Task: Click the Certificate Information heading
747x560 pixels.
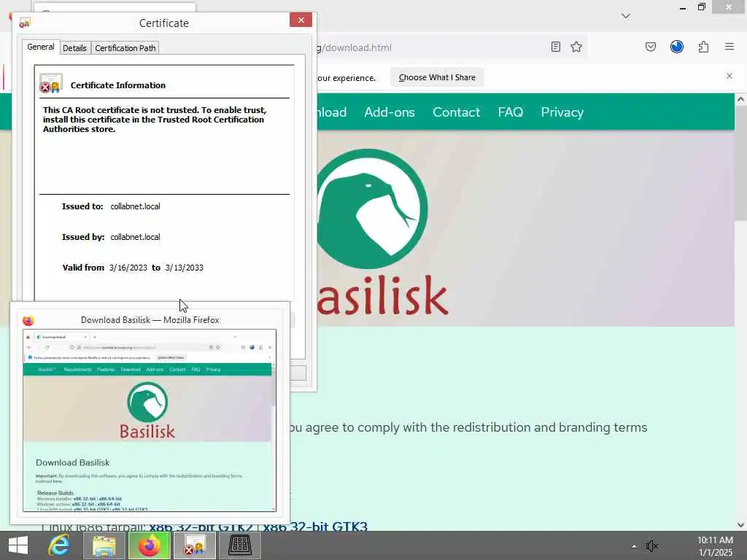Action: pos(118,85)
